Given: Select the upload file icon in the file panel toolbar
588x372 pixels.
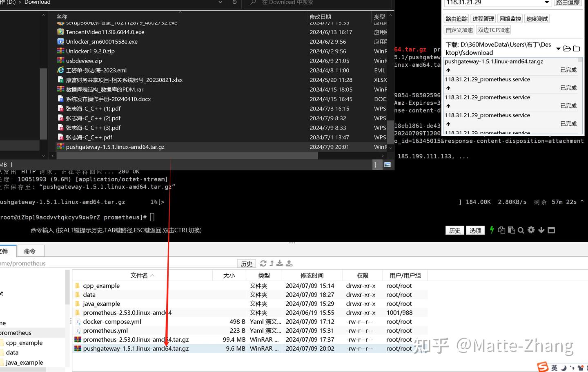Looking at the screenshot, I should 289,263.
